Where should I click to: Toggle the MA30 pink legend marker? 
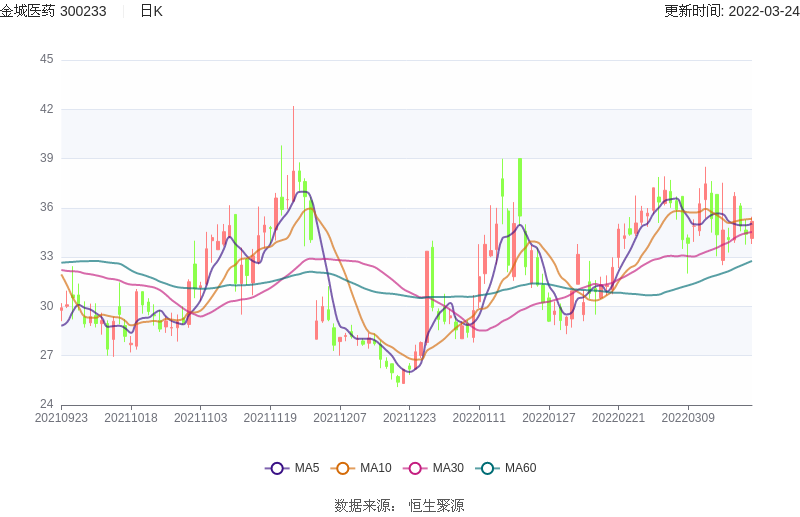click(415, 468)
